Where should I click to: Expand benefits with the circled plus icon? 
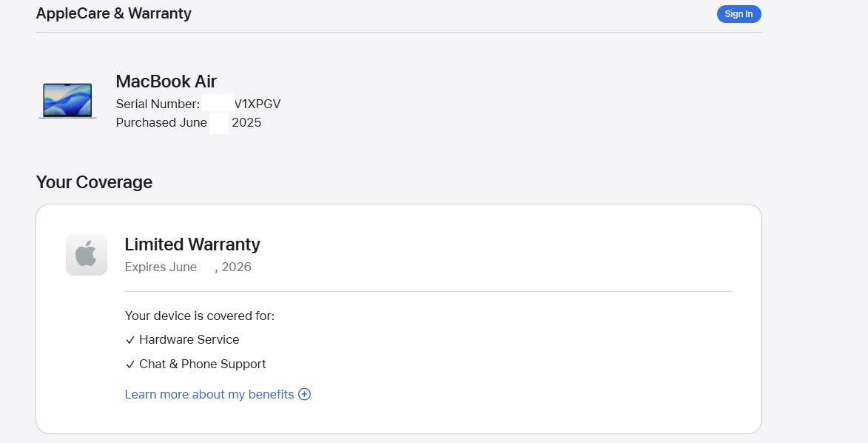coord(304,394)
